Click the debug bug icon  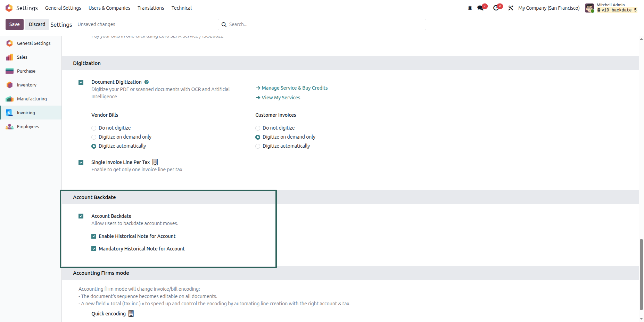click(470, 8)
